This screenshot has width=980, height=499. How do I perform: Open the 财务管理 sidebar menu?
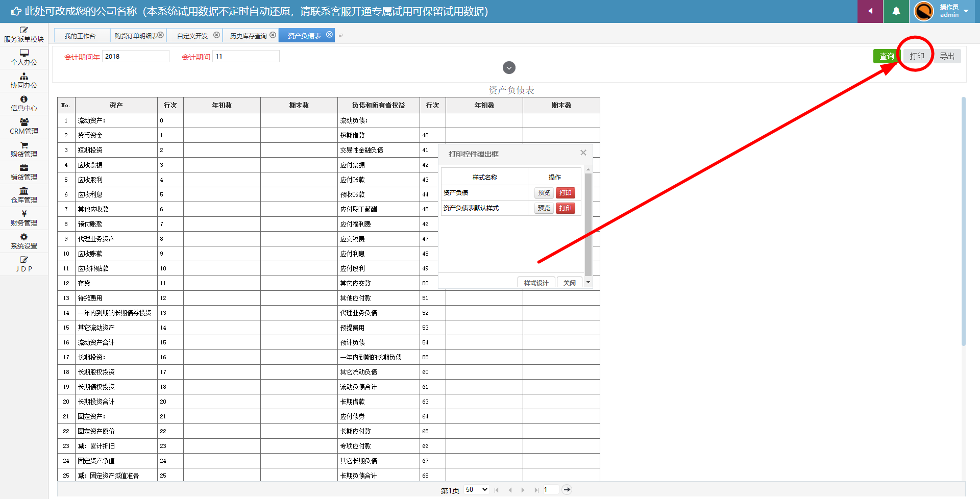pyautogui.click(x=24, y=218)
